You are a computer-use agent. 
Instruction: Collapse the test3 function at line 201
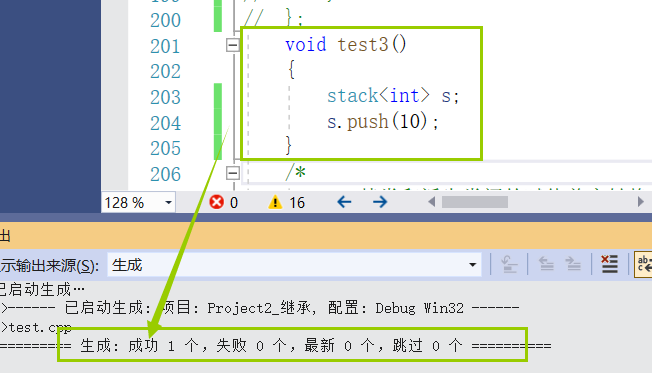[233, 45]
